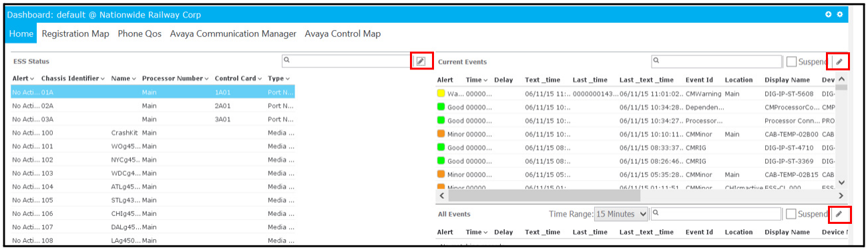
Task: Open the Phone Qos tab
Action: tap(140, 33)
